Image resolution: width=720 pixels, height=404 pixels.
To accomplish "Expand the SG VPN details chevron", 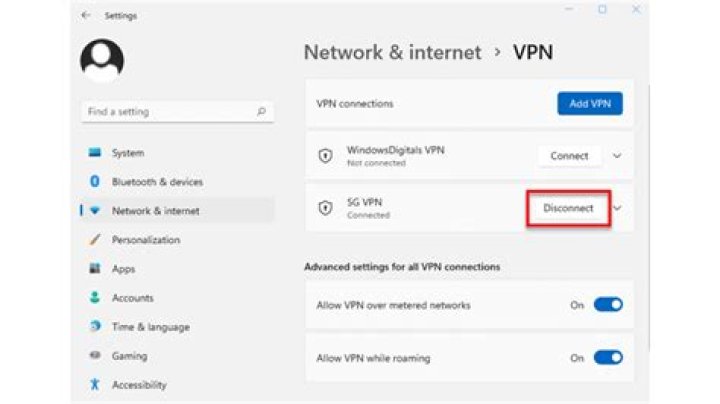I will pos(617,208).
